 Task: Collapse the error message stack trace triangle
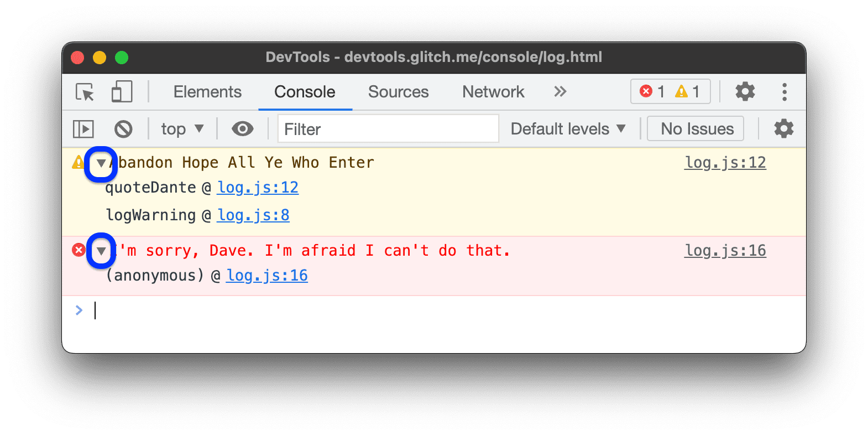coord(101,250)
